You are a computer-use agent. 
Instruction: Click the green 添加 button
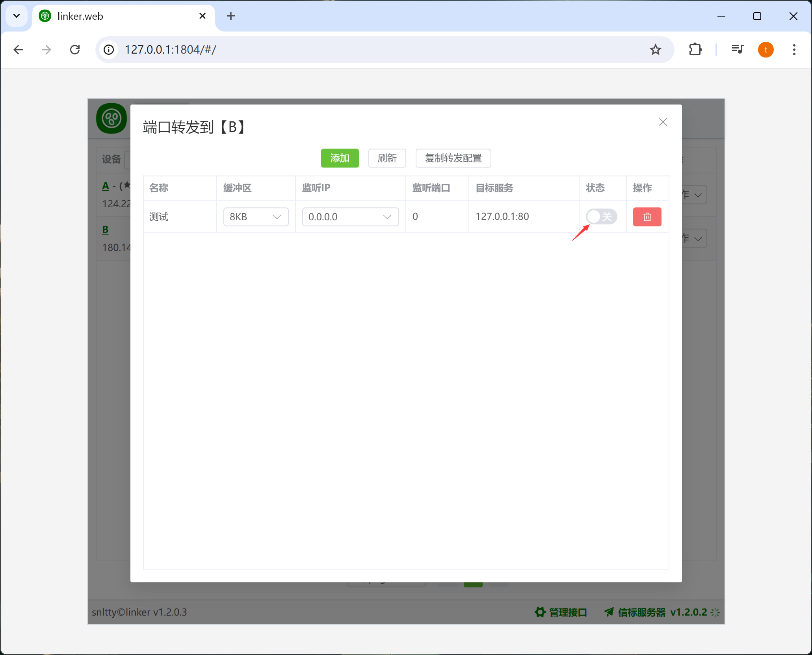[340, 158]
